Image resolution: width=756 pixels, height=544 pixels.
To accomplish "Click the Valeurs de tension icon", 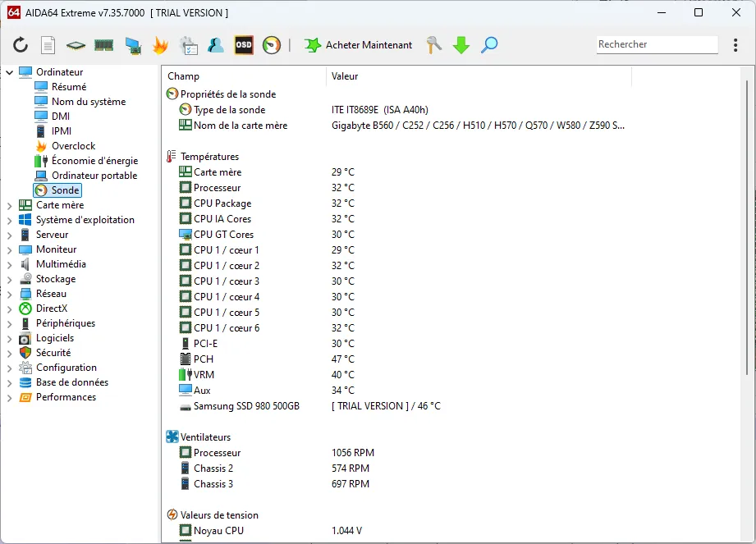I will coord(172,515).
